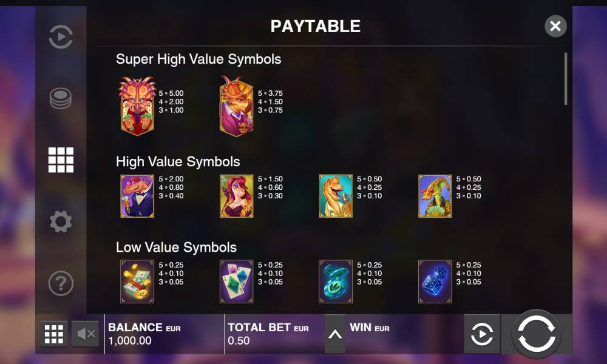
Task: Open the gear settings sidebar icon
Action: pos(61,221)
